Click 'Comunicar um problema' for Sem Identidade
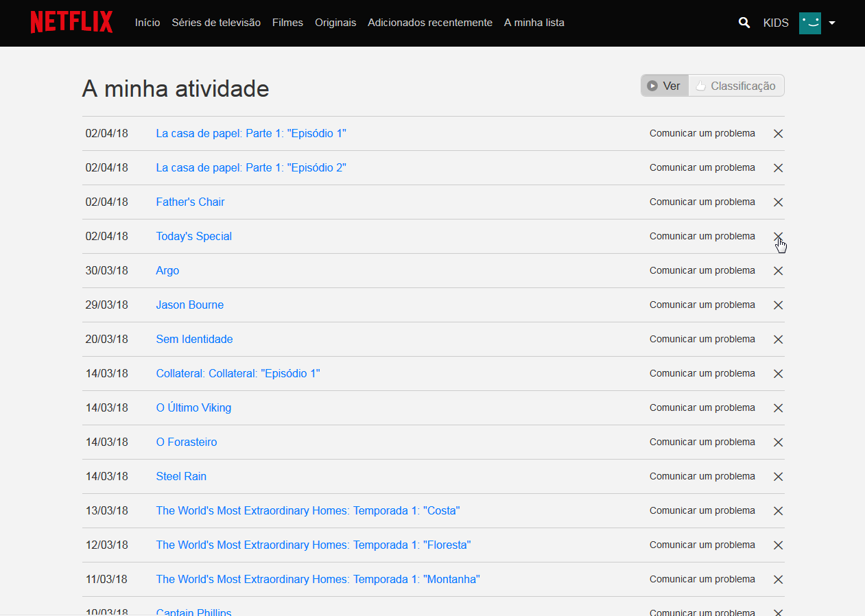The height and width of the screenshot is (616, 865). [x=702, y=339]
